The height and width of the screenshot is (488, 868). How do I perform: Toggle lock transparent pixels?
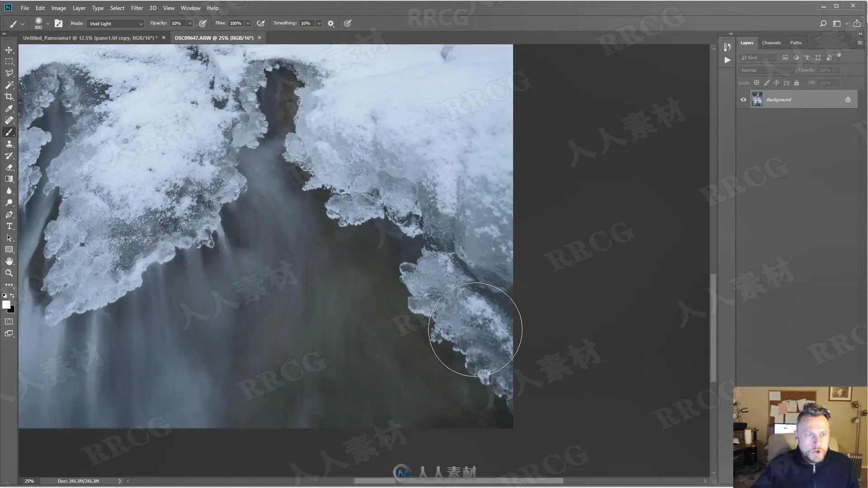(x=756, y=83)
